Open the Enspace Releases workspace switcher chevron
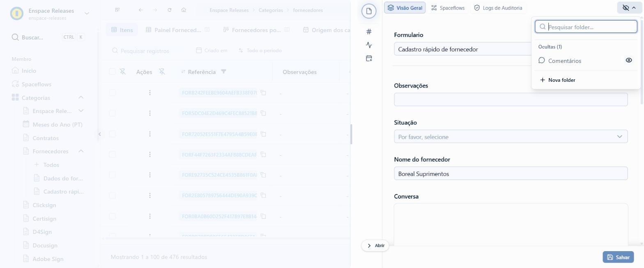This screenshot has height=268, width=644. pyautogui.click(x=87, y=14)
